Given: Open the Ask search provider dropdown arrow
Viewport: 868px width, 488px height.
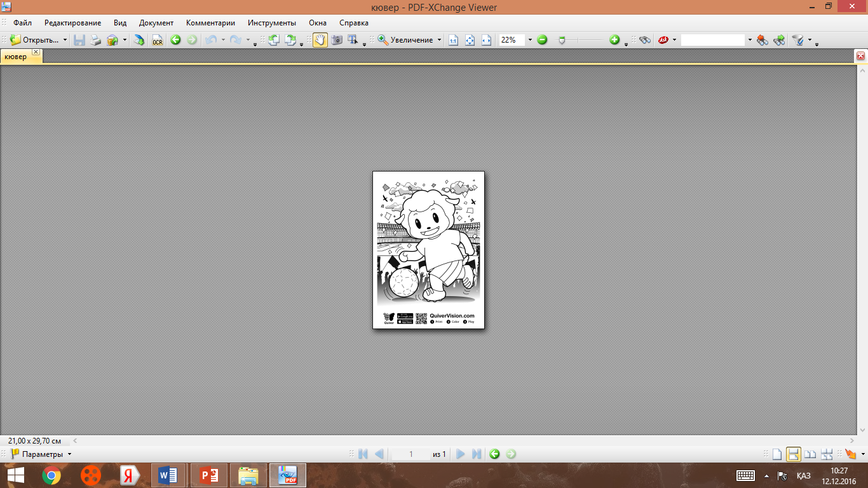Looking at the screenshot, I should coord(674,40).
